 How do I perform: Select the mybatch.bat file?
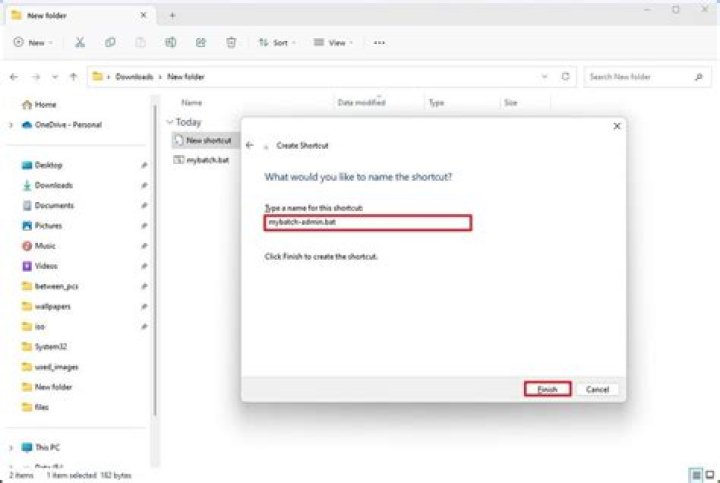(201, 160)
